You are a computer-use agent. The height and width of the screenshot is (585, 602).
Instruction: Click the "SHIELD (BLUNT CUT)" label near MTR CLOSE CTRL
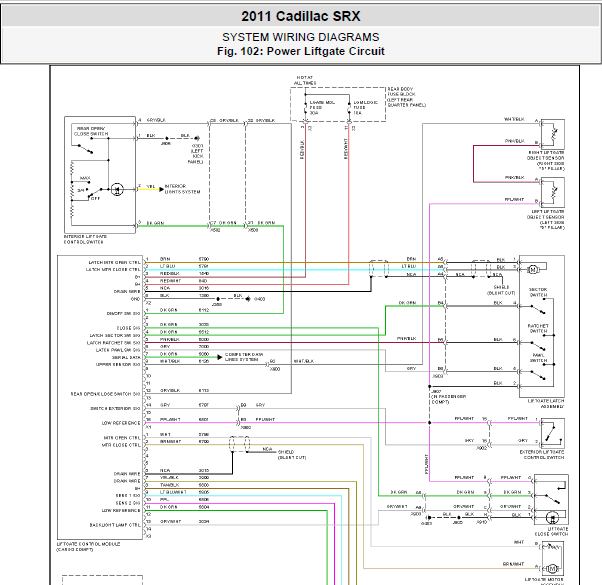tap(292, 455)
